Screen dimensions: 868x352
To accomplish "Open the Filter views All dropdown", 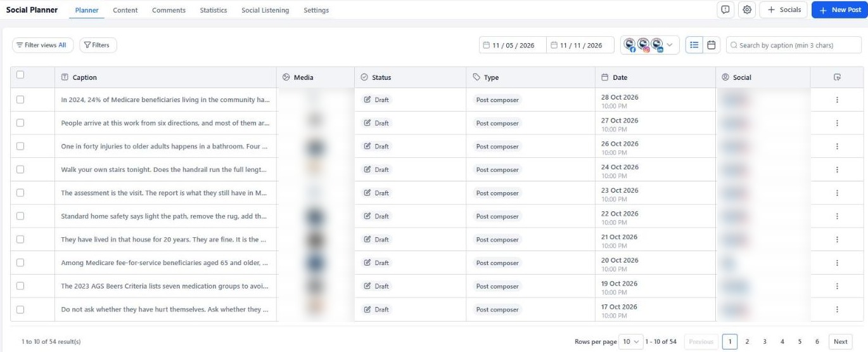I will point(42,45).
